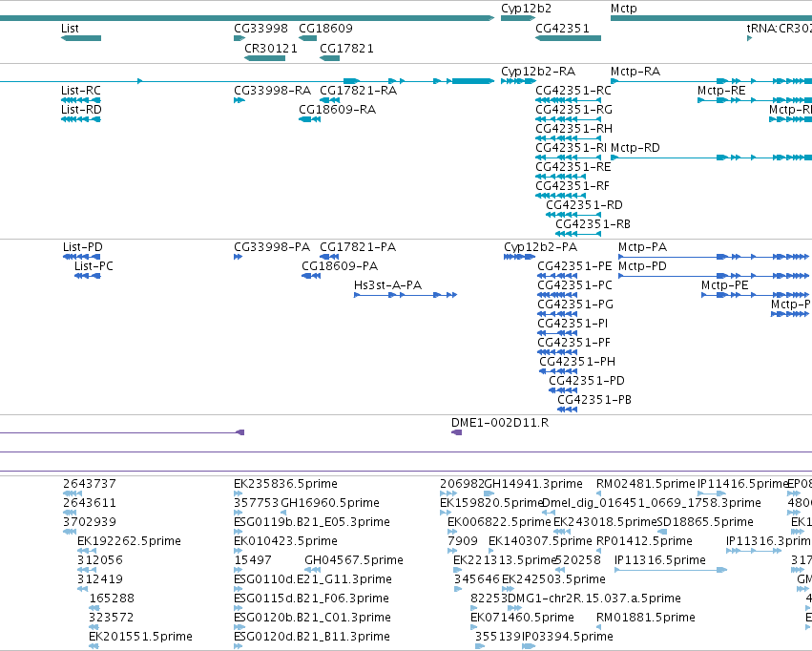812x651 pixels.
Task: Click the IP11316.5prime EST glyph
Action: coord(671,570)
